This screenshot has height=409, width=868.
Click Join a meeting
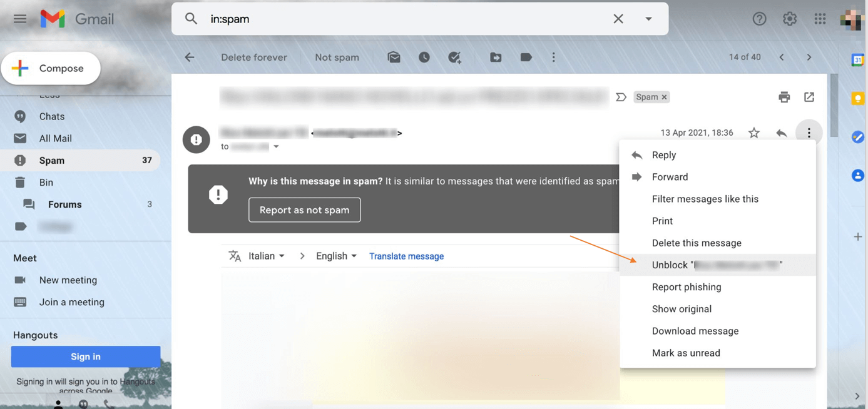click(71, 302)
